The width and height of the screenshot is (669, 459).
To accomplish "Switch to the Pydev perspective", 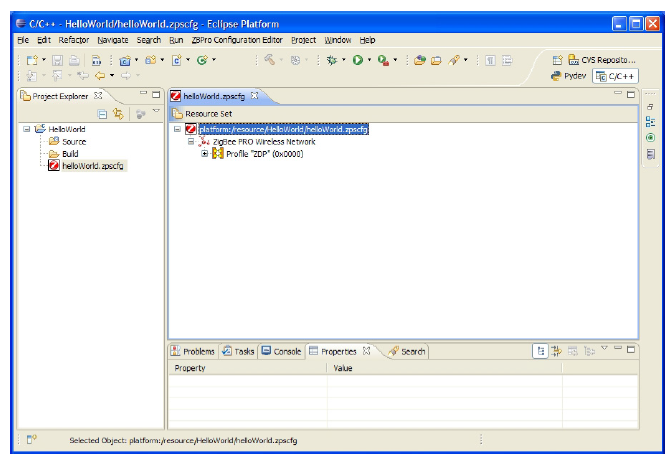I will [x=568, y=76].
